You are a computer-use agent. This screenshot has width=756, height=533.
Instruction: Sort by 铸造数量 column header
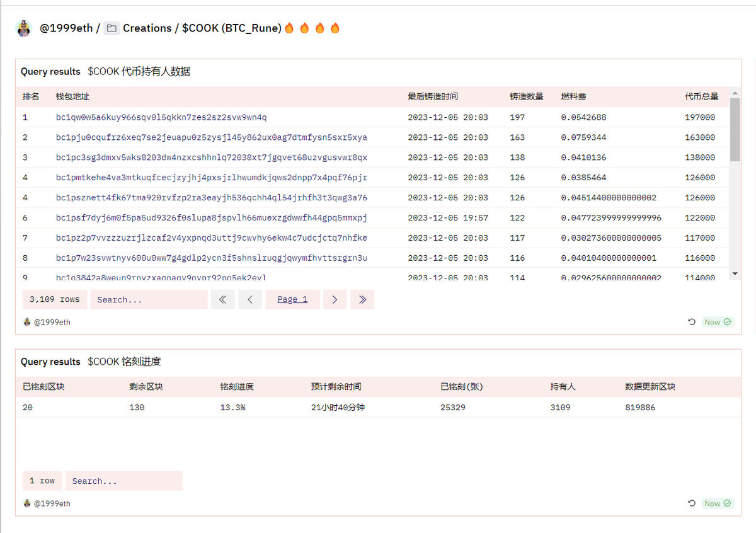[527, 96]
